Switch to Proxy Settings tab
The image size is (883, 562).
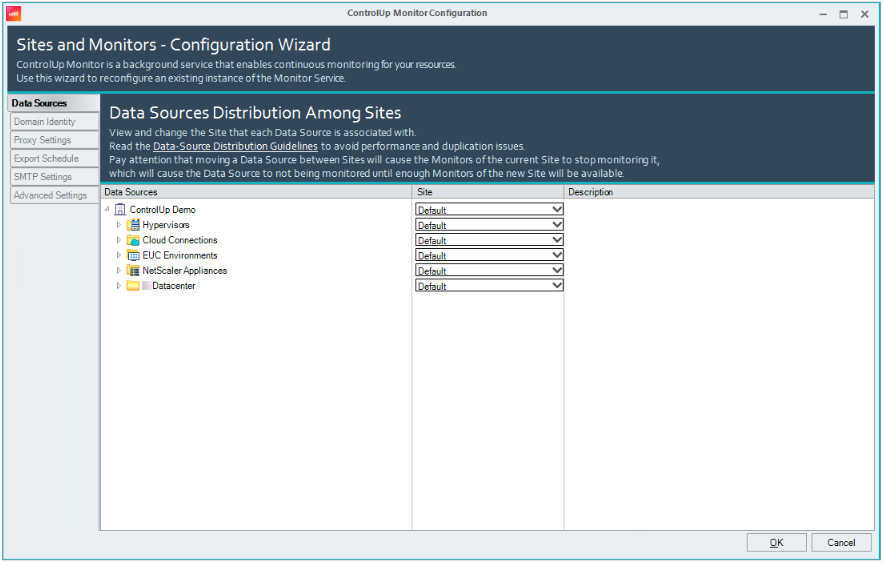point(54,140)
